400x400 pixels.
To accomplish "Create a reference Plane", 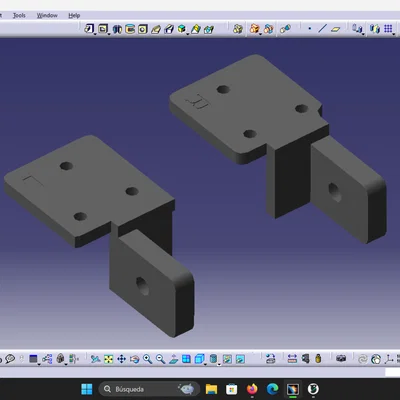I will [x=335, y=29].
